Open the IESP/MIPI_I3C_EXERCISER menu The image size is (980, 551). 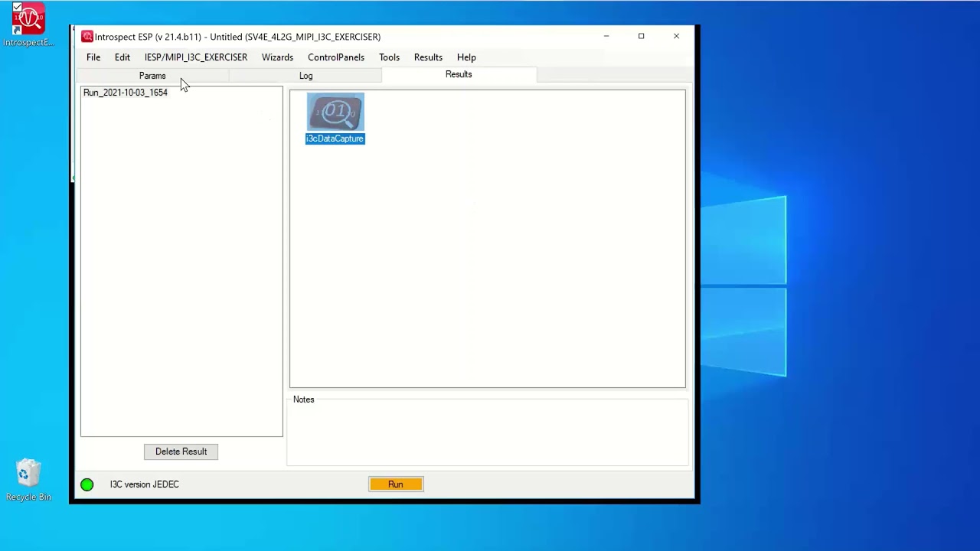[196, 57]
